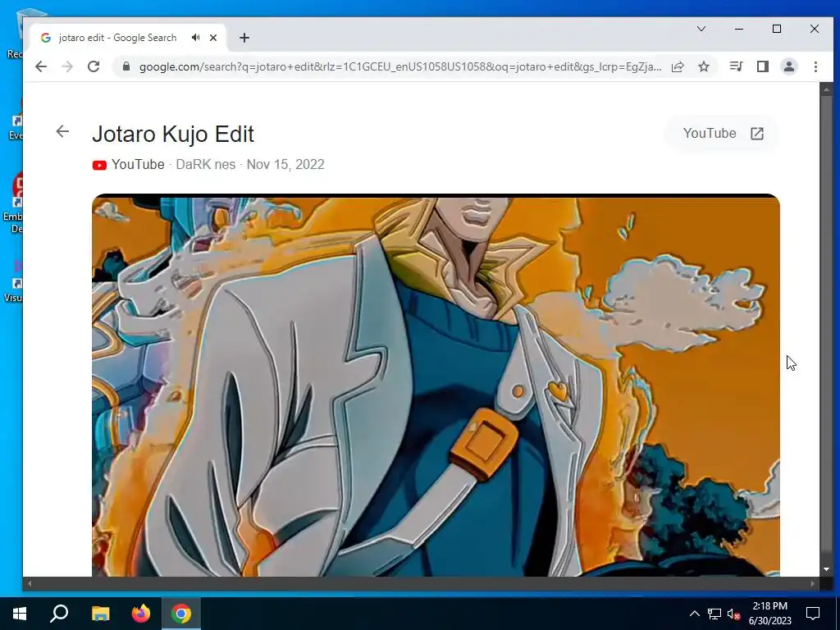Click the Nov 15, 2022 date

[x=285, y=164]
